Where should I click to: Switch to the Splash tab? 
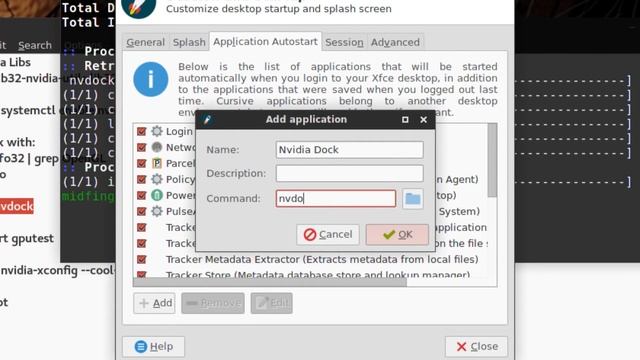coord(189,42)
